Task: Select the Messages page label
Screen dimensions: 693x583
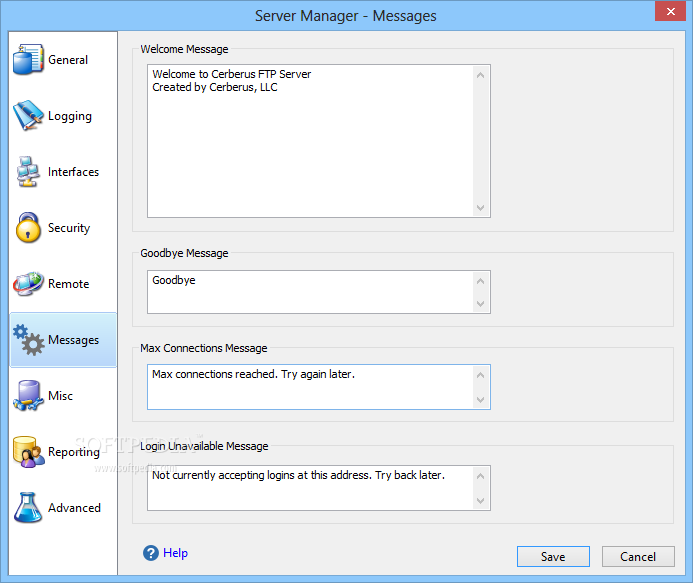Action: (73, 340)
